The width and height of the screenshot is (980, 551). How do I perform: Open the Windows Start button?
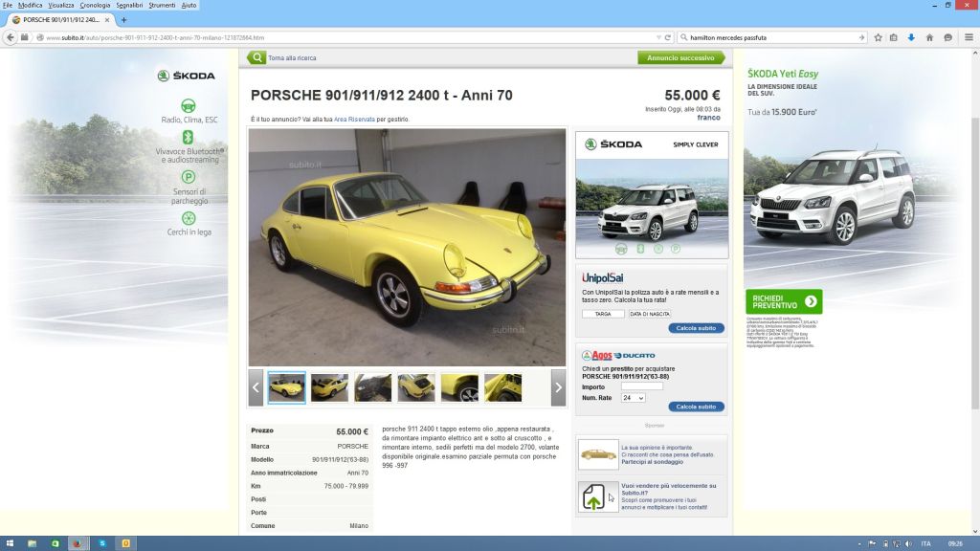[10, 543]
